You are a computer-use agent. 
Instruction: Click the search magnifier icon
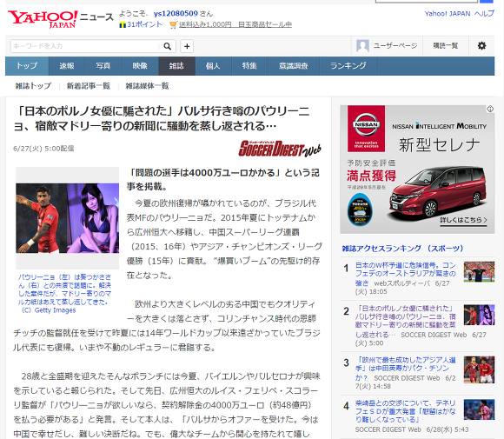[167, 46]
